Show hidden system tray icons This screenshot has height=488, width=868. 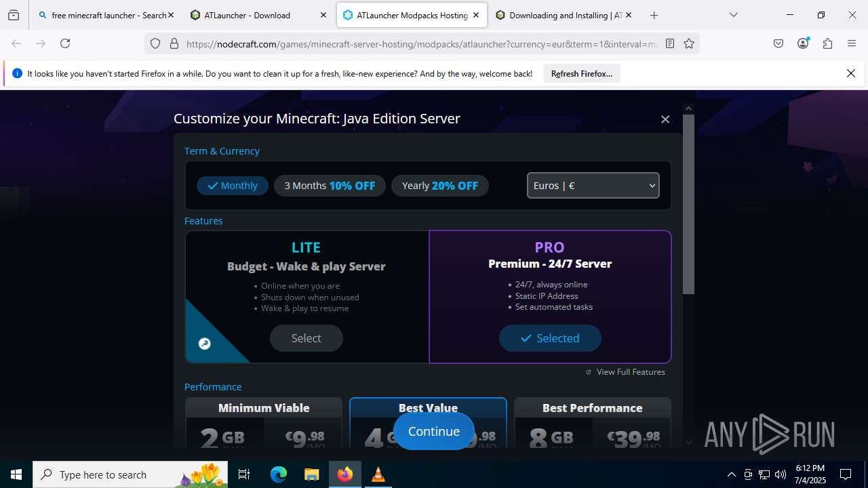click(731, 474)
